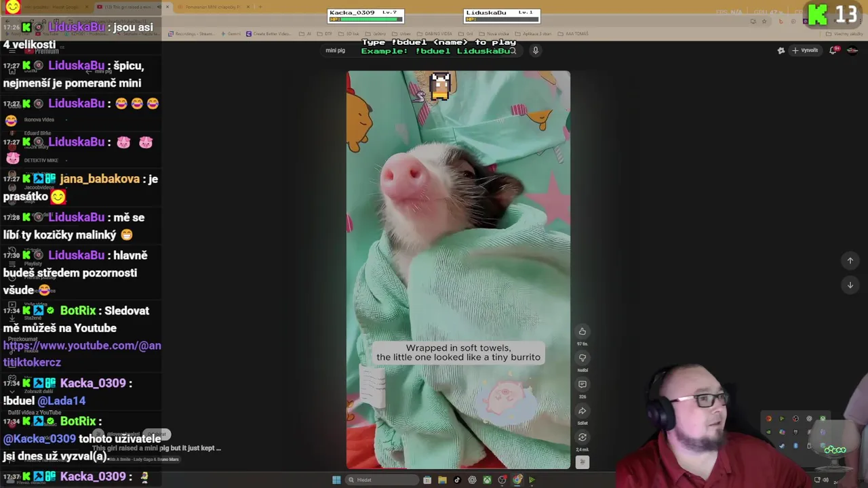Viewport: 868px width, 488px height.
Task: Switch to Chrome on the taskbar
Action: tap(517, 480)
